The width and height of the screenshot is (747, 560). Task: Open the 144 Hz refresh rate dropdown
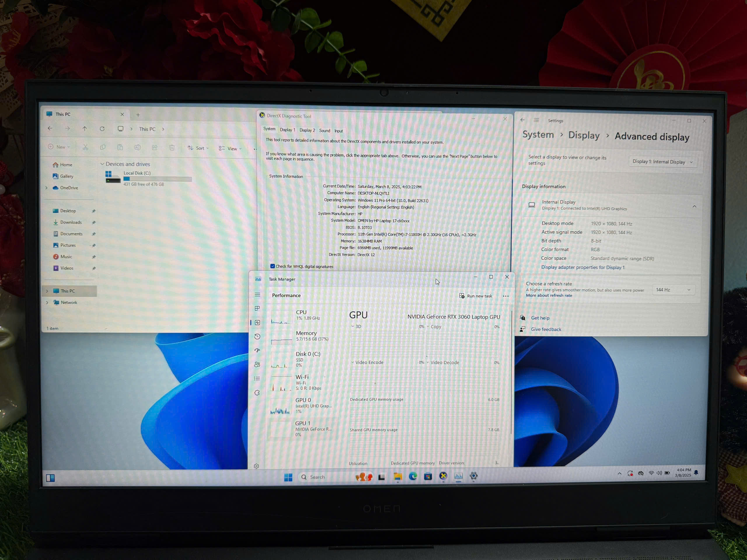673,290
